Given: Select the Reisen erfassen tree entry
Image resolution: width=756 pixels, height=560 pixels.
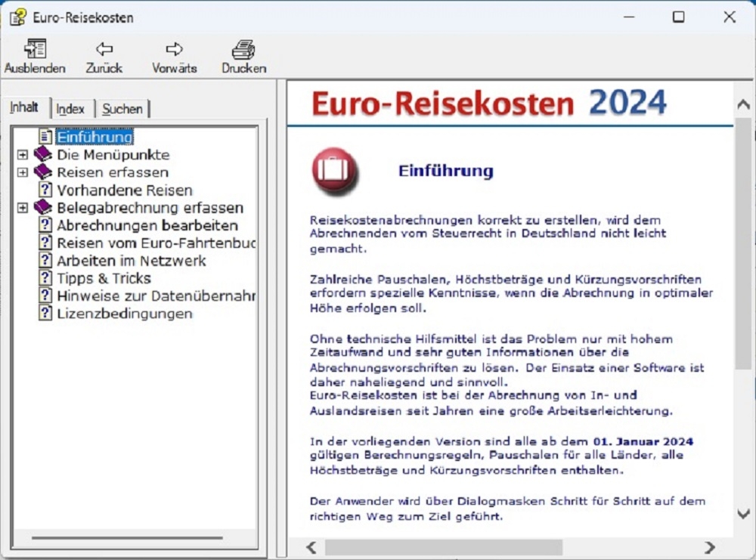Looking at the screenshot, I should click(113, 172).
